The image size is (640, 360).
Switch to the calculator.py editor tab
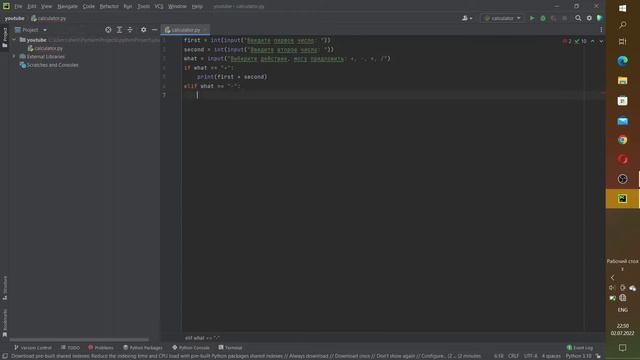pyautogui.click(x=185, y=30)
